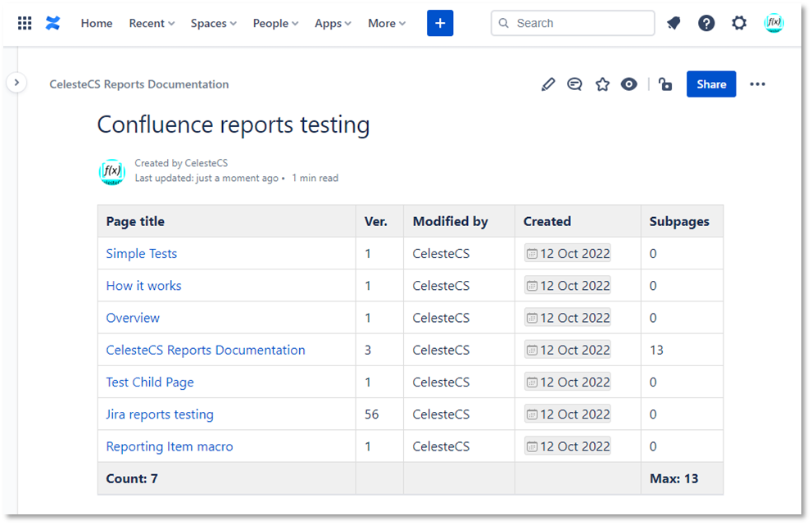Click the Share button
Screen dimensions: 812x525
coord(711,84)
